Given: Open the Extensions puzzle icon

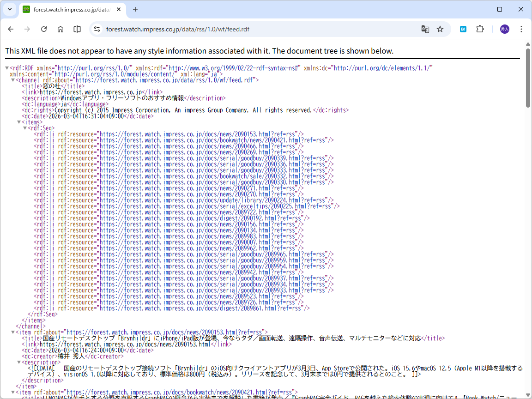Looking at the screenshot, I should 480,29.
